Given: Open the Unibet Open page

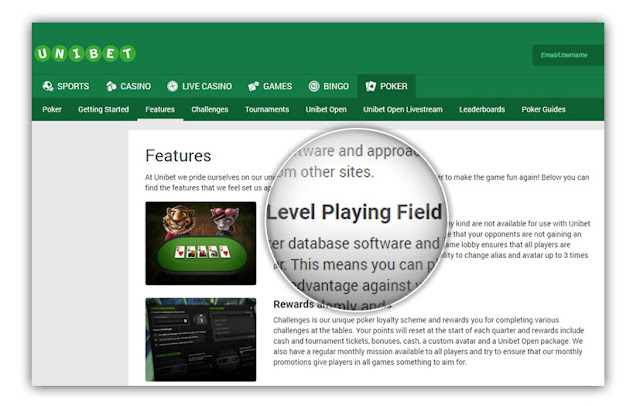Looking at the screenshot, I should 326,109.
